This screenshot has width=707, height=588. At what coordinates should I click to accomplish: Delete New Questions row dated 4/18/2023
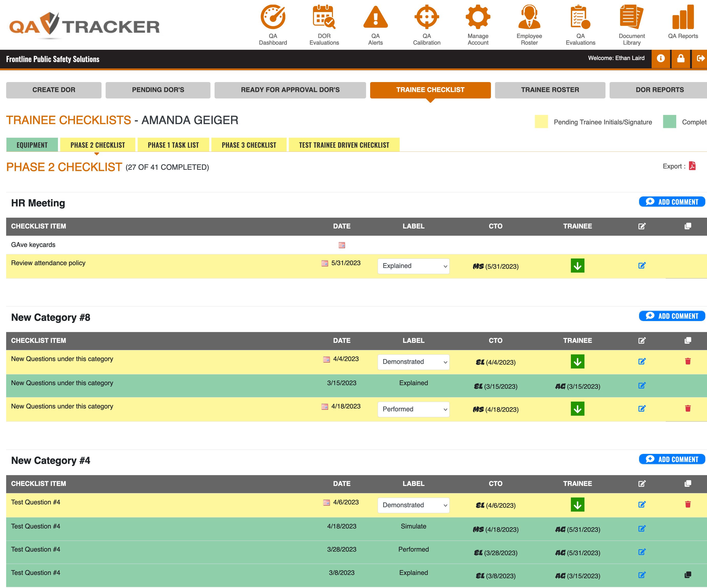coord(688,408)
